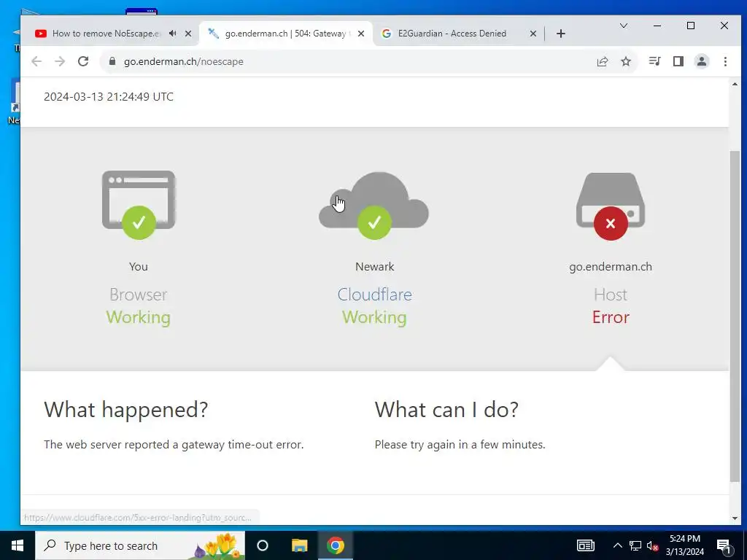This screenshot has height=560, width=747.
Task: Click the red Error status text
Action: 611,317
